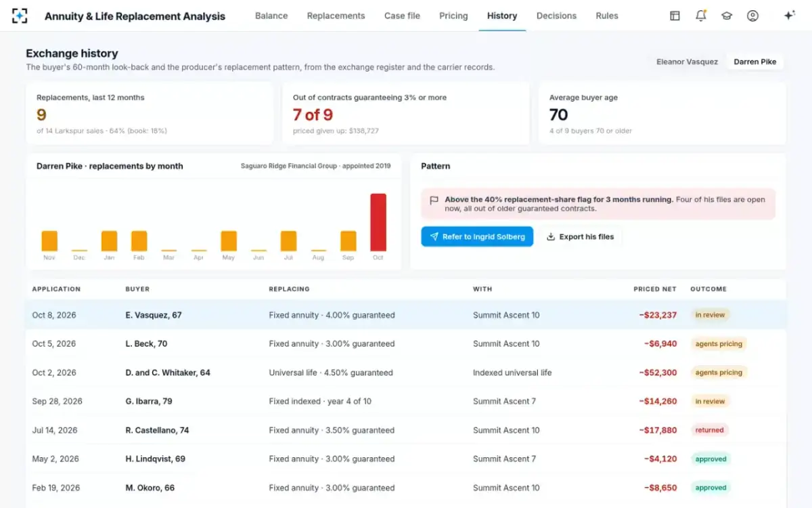Viewport: 812px width, 508px height.
Task: Click the sparkle assistant icon
Action: [789, 16]
